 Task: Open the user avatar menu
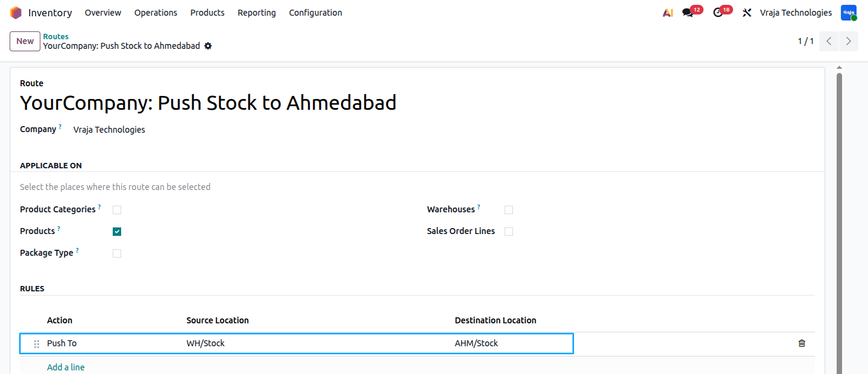tap(849, 13)
